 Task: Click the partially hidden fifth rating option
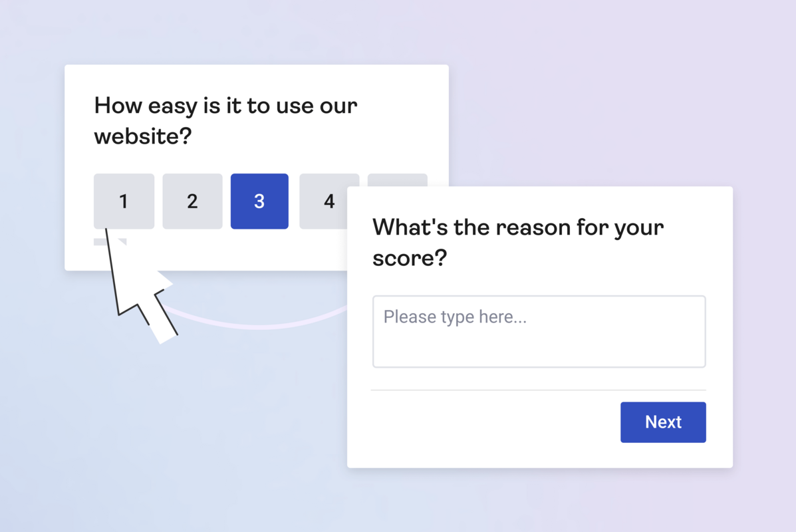[398, 180]
